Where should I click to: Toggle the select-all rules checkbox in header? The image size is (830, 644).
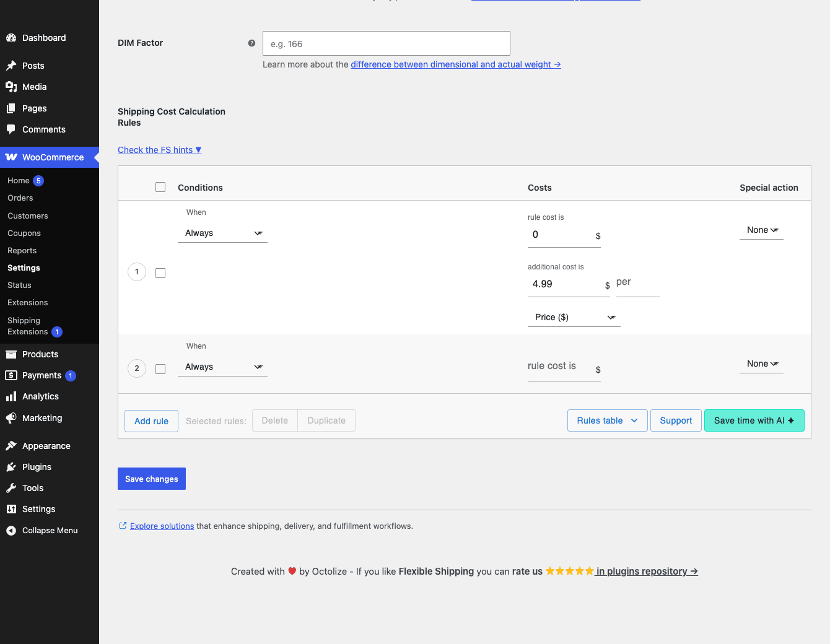(160, 187)
